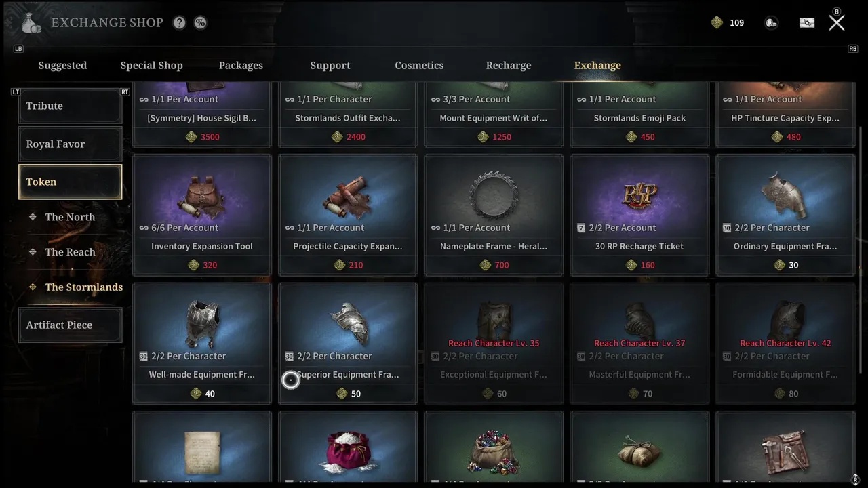Viewport: 868px width, 488px height.
Task: Select the Tribute category
Action: point(70,106)
